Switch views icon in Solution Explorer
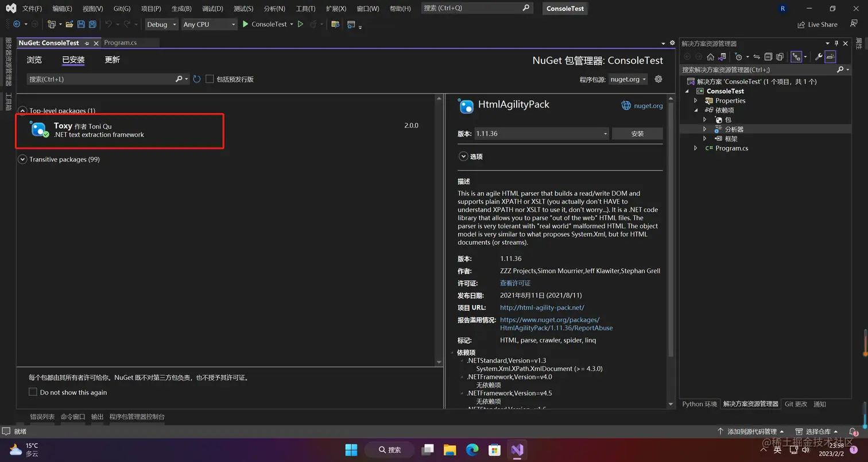This screenshot has width=868, height=462. tap(722, 56)
